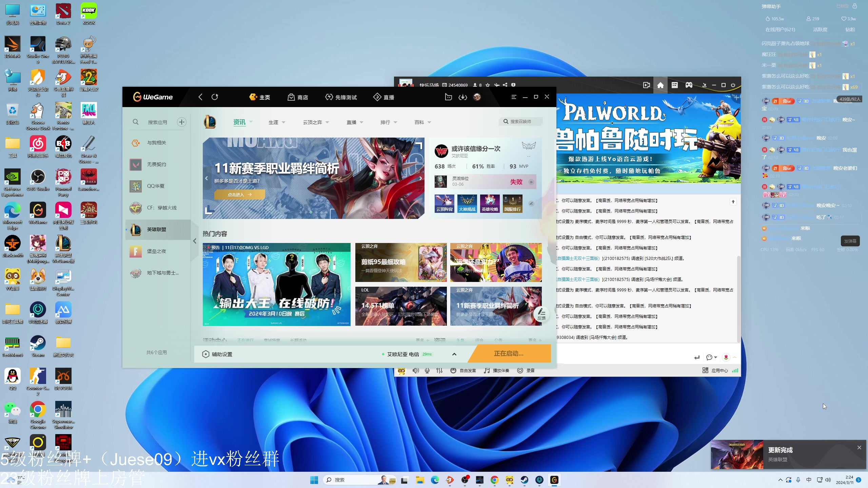Image resolution: width=868 pixels, height=488 pixels.
Task: Click the WeGame refresh icon
Action: click(x=215, y=97)
